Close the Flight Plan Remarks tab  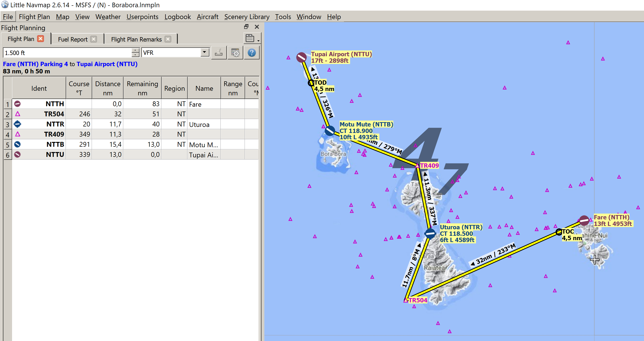point(168,39)
